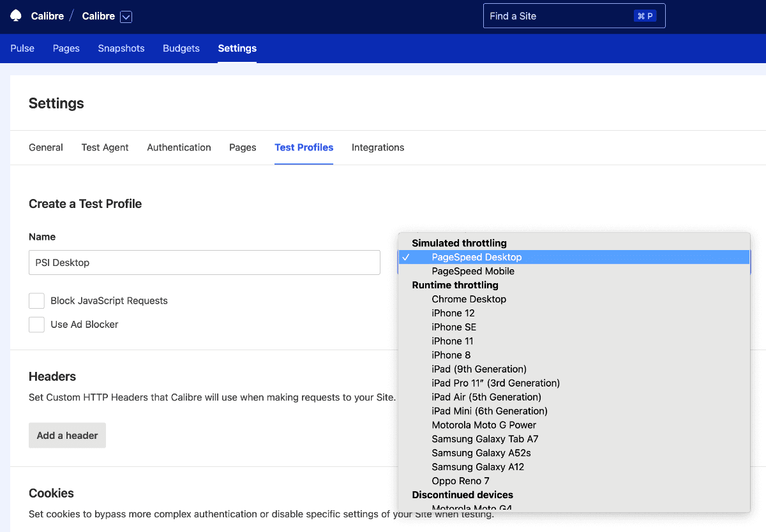Screen dimensions: 766x532
Task: Switch to the General settings tab
Action: (45, 147)
